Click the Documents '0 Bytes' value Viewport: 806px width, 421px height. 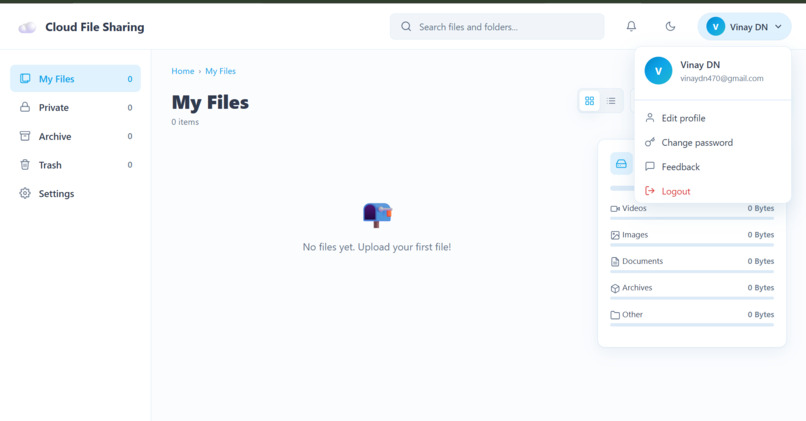coord(761,261)
